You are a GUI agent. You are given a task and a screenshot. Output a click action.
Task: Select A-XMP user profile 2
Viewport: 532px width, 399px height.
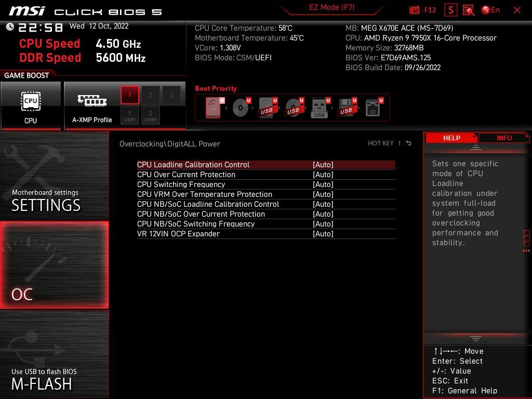point(150,115)
